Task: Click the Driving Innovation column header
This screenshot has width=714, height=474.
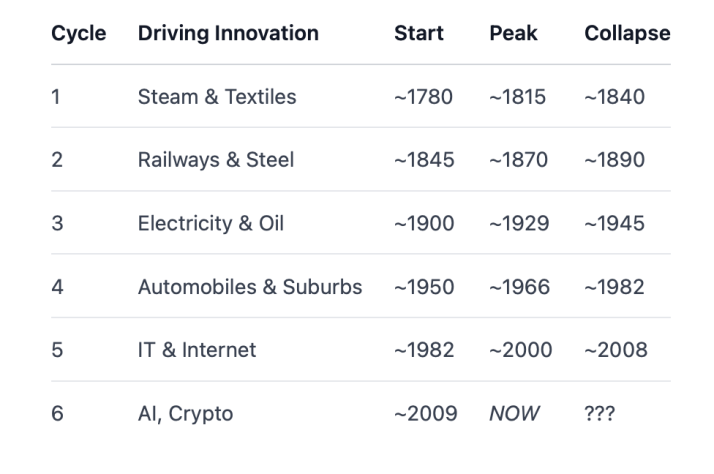Action: (228, 33)
